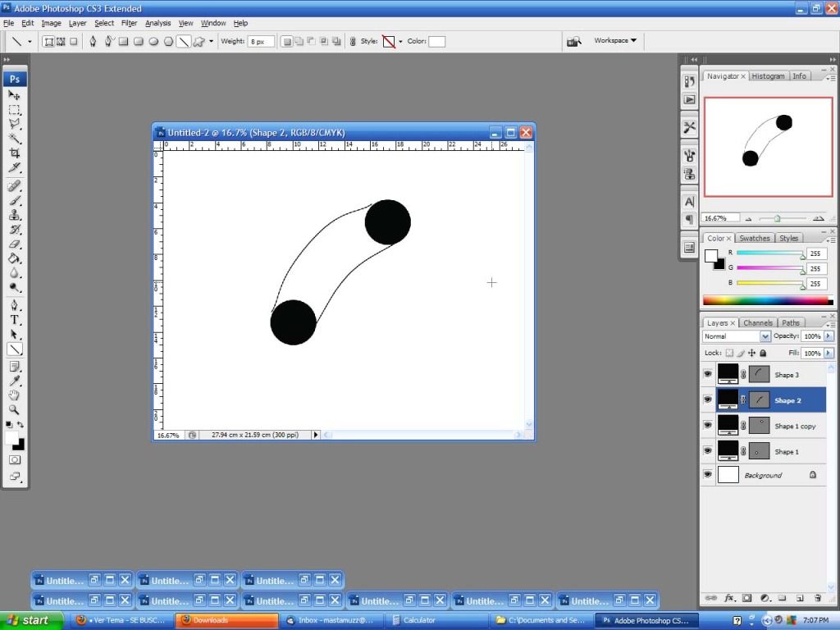Screen dimensions: 840x630
Task: Toggle lock position for the layer
Action: click(751, 353)
